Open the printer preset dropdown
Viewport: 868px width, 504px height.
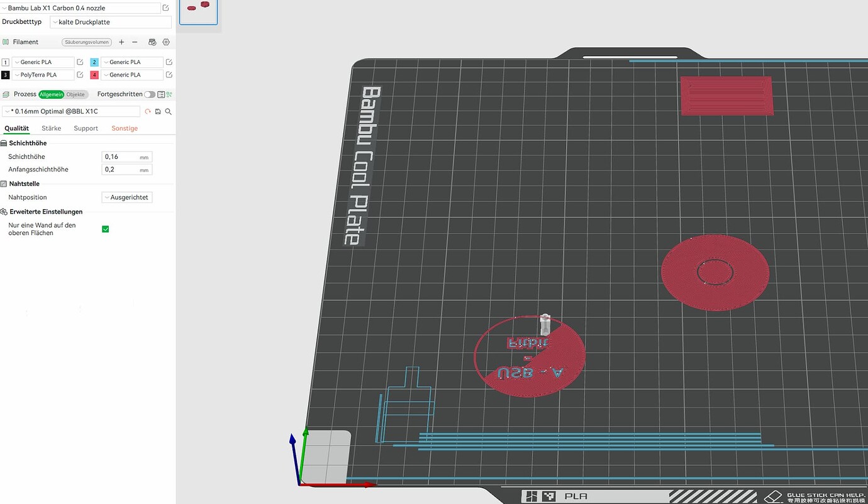point(81,8)
